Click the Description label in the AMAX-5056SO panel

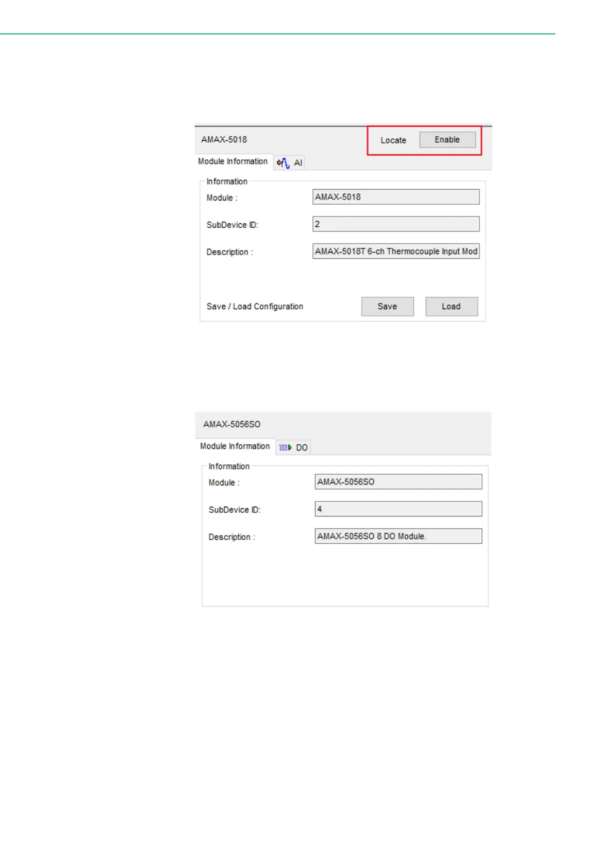pos(231,537)
